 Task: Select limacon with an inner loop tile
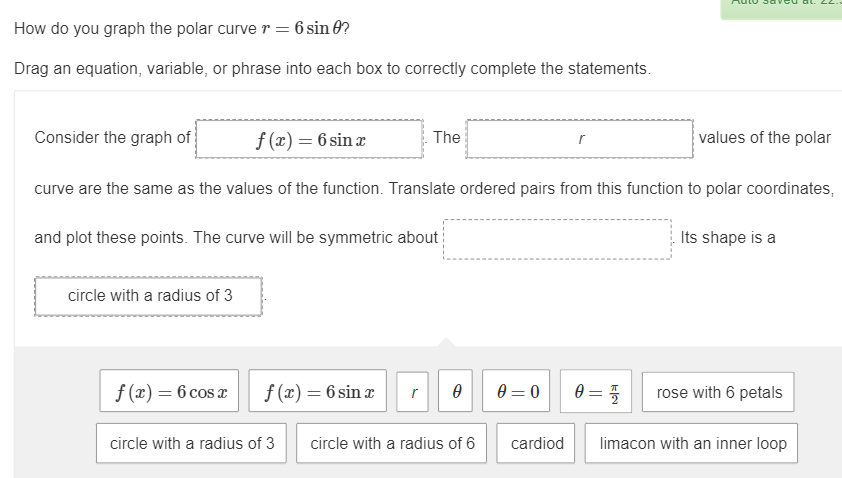pos(693,443)
